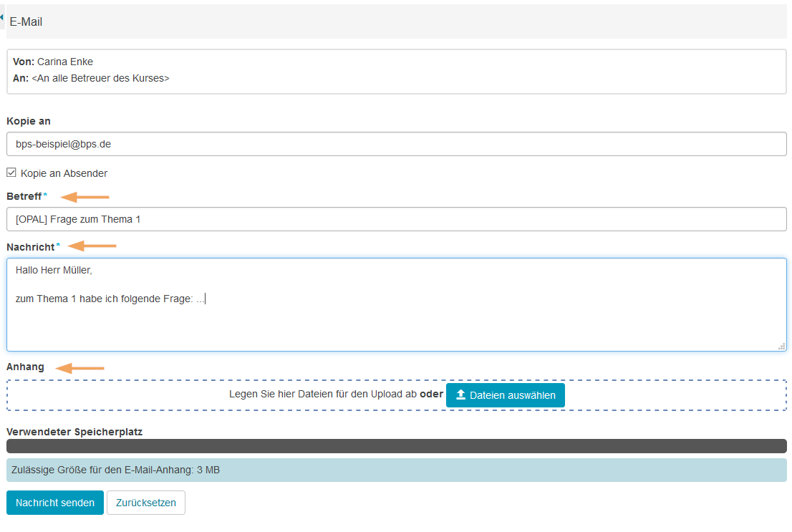Click the attachment size limit info box
The width and height of the screenshot is (792, 532).
coord(396,470)
